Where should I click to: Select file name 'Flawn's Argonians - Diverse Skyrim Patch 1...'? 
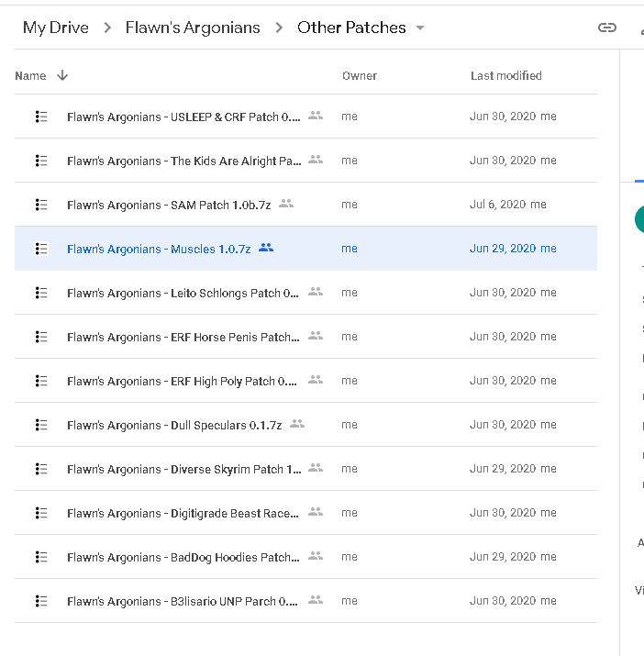tap(184, 470)
